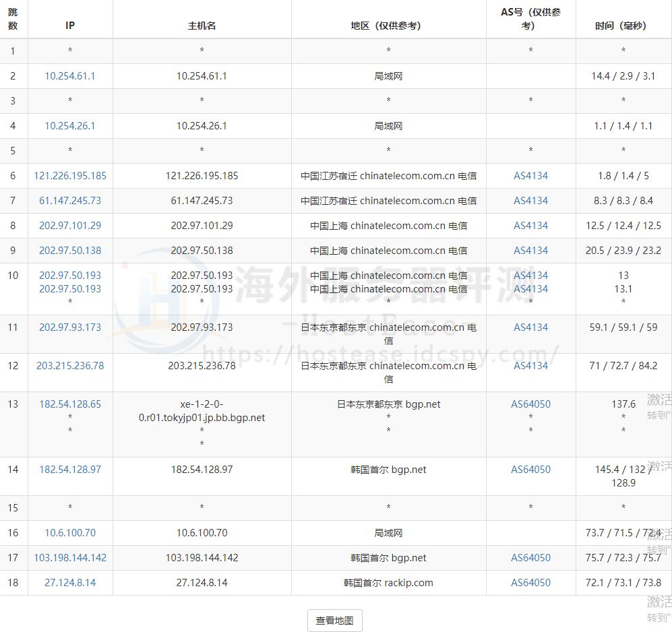
Task: Open IP link 10.254.61.1 in hop 2
Action: coord(70,76)
